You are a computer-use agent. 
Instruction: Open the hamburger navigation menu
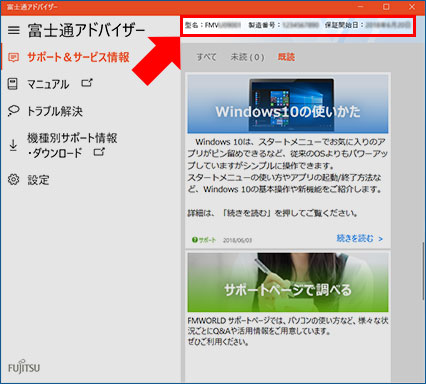[x=14, y=30]
